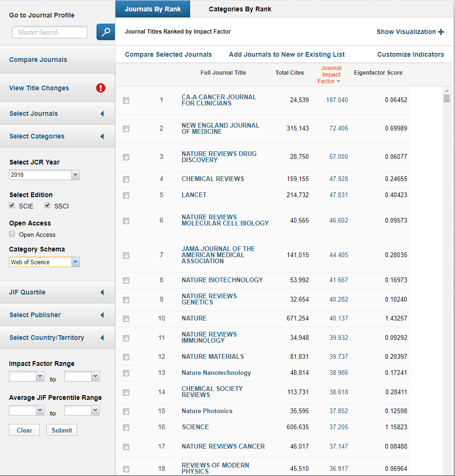455x476 pixels.
Task: Check the box for CA-A Cancer Journal for Clinicians
Action: click(x=126, y=101)
